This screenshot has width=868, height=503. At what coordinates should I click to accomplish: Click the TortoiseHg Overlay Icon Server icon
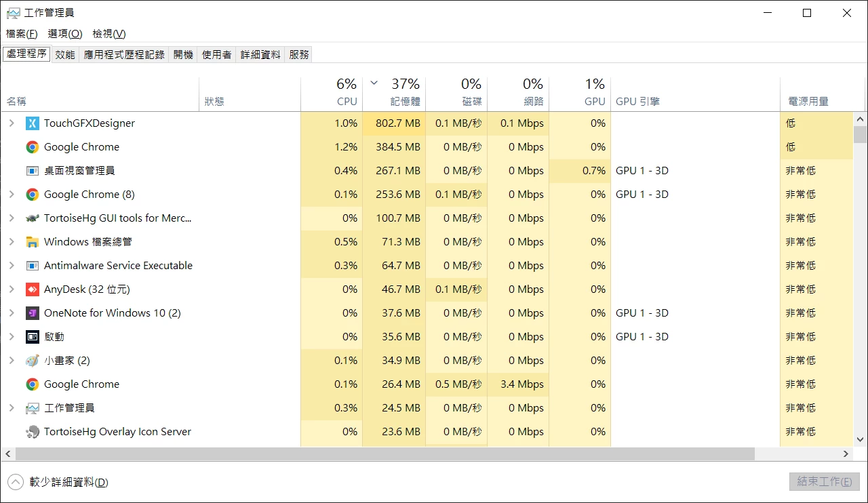32,432
